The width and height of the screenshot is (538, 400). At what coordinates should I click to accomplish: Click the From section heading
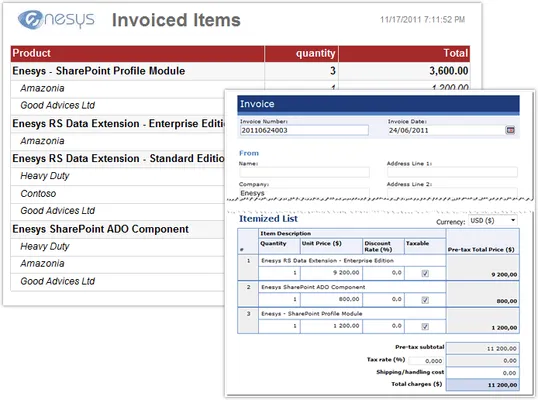coord(249,153)
